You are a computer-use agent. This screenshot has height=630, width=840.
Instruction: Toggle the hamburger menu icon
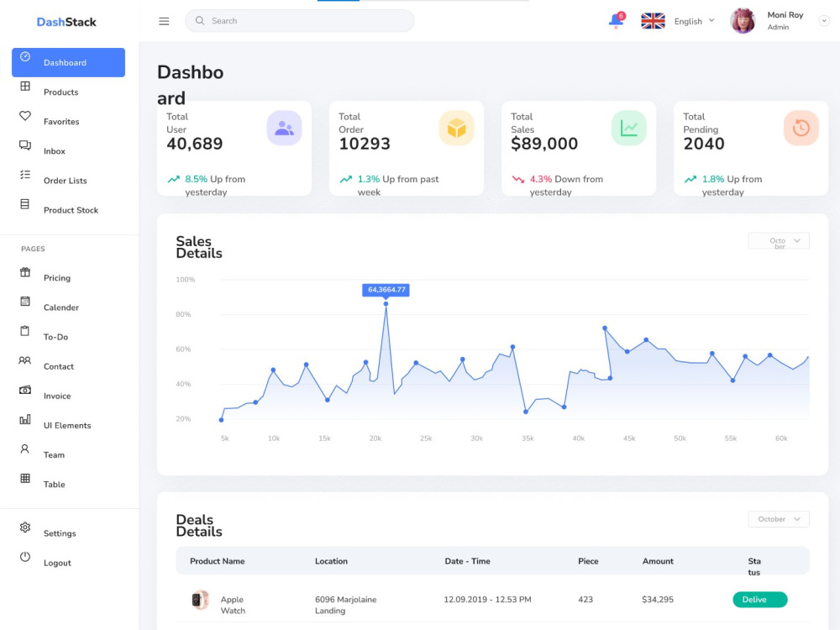(x=164, y=21)
